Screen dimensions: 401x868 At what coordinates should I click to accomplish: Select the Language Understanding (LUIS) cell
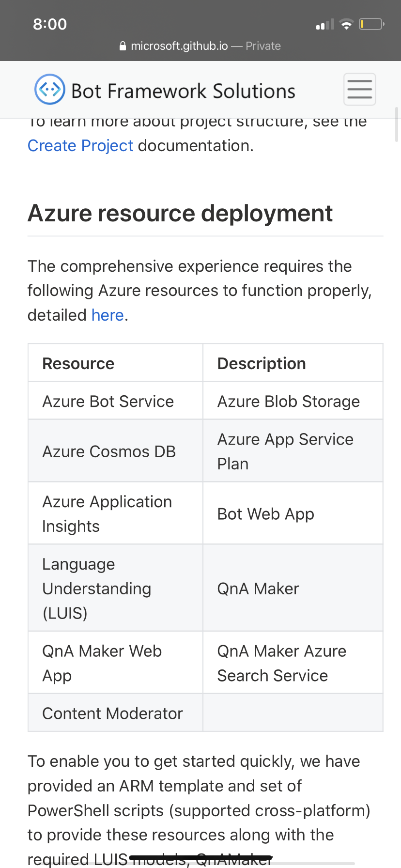pyautogui.click(x=96, y=588)
